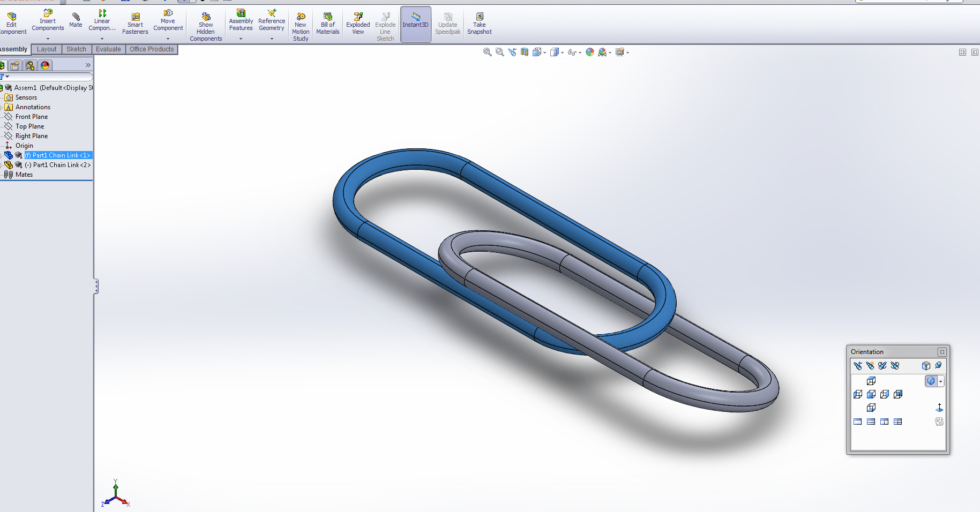980x512 pixels.
Task: Click Reset Standard Views in Orientation dialog
Action: click(x=895, y=365)
